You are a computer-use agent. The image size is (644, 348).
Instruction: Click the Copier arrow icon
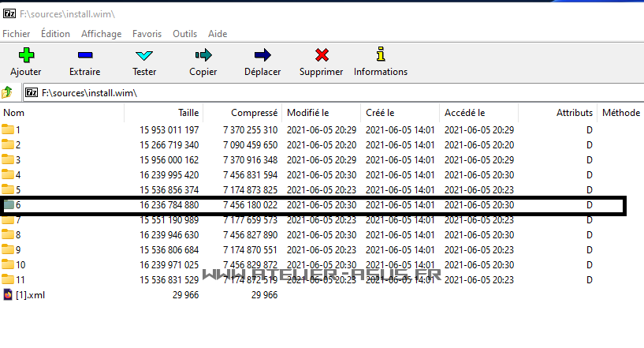(x=203, y=55)
